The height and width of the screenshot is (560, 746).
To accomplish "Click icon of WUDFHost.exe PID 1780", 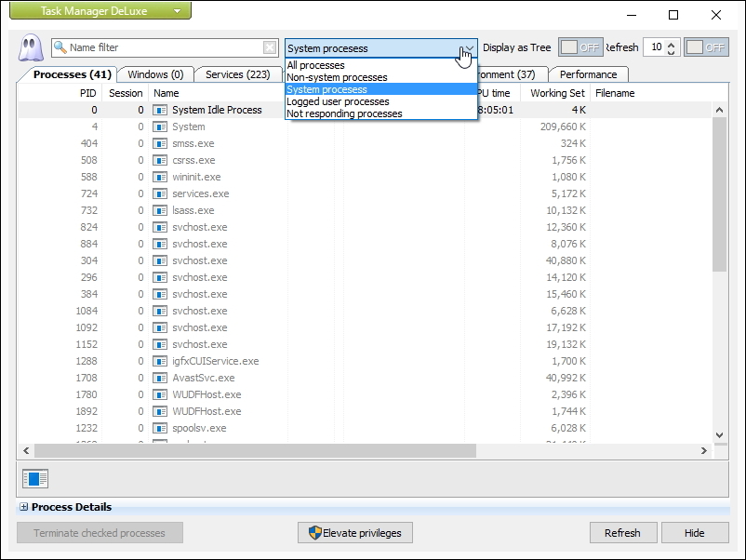I will pos(160,394).
